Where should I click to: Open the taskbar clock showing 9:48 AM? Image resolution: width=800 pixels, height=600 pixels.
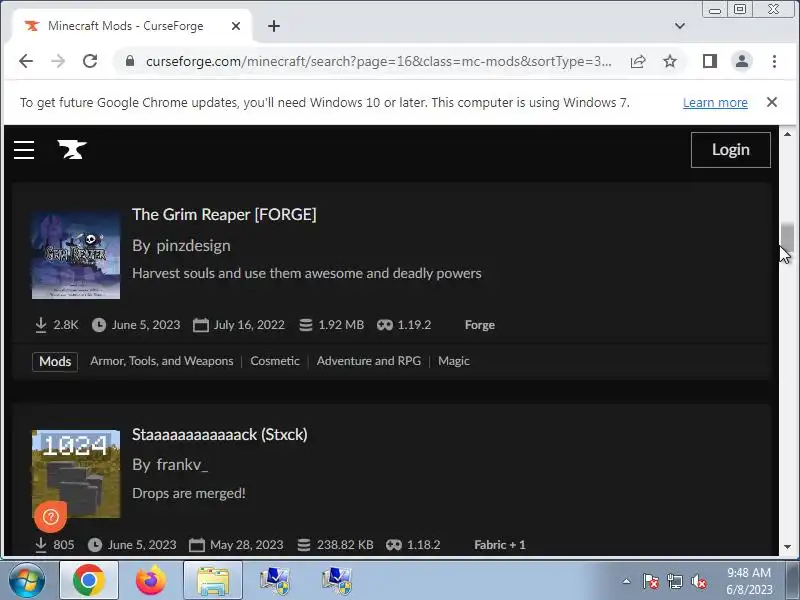[749, 581]
